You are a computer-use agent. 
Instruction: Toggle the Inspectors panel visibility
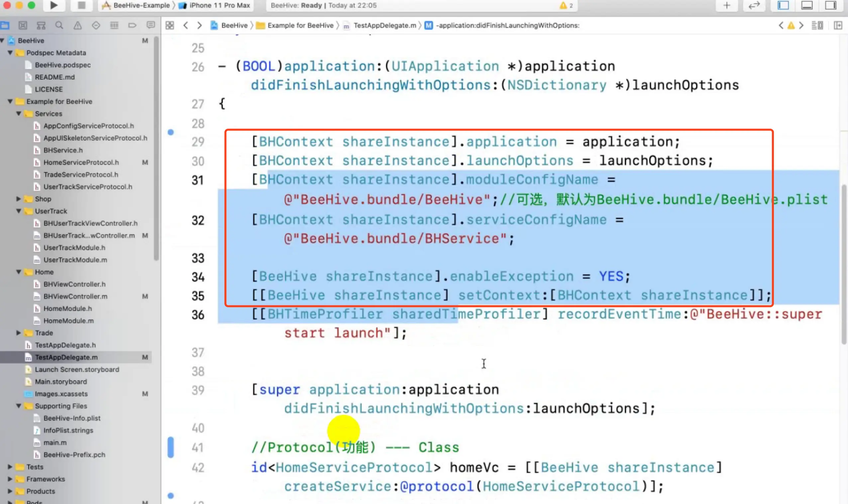(x=831, y=5)
